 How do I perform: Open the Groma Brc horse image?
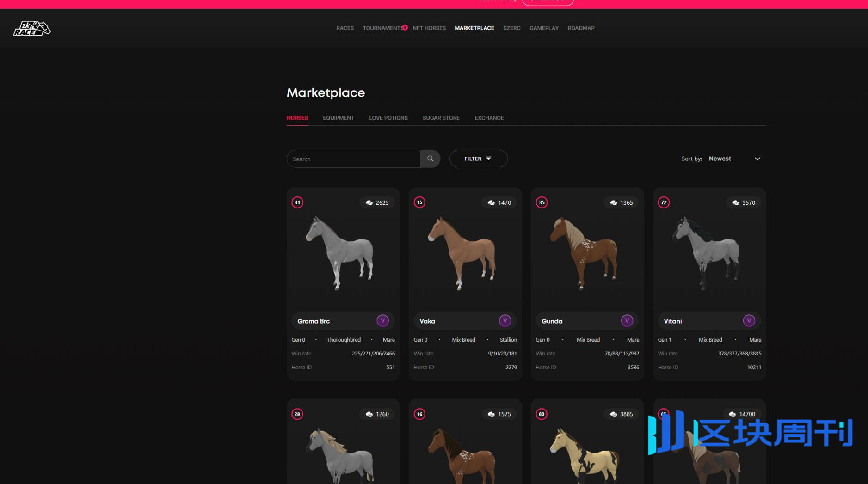coord(339,253)
